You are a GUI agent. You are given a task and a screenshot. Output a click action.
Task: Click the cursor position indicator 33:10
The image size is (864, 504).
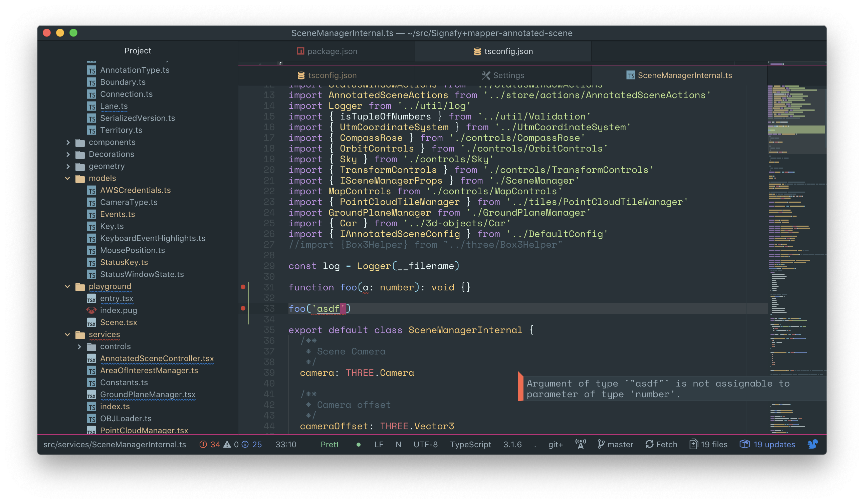(286, 444)
